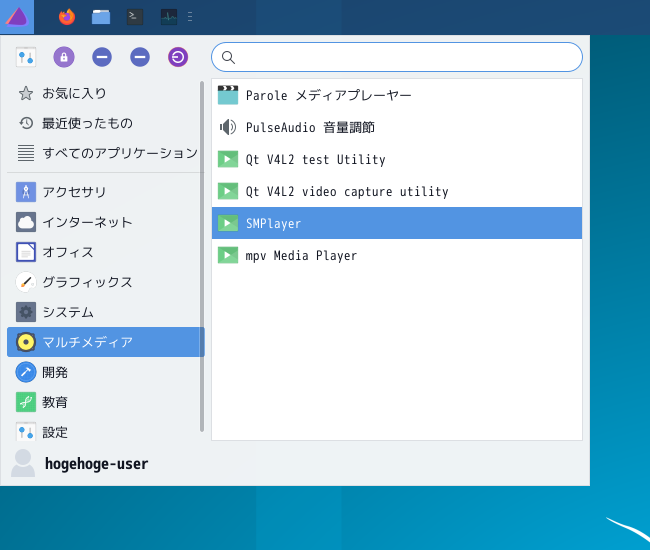Open the file manager panel launcher
Viewport: 650px width, 550px height.
(x=101, y=17)
